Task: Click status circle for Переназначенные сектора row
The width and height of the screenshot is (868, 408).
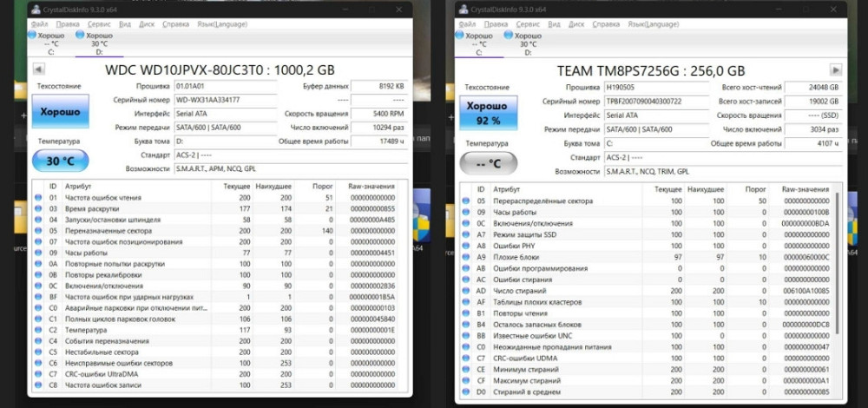Action: pyautogui.click(x=37, y=231)
